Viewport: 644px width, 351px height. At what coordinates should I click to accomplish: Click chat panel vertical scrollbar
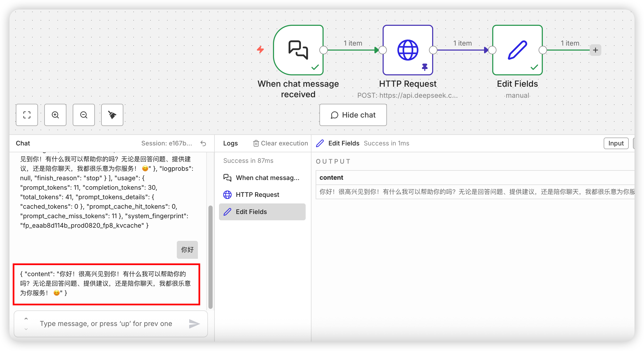click(210, 257)
